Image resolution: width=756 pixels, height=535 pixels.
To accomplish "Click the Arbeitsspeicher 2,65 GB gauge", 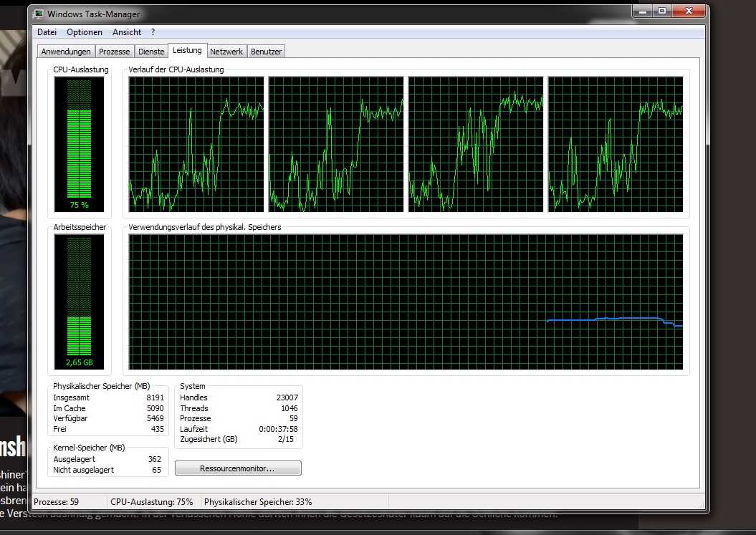I will pyautogui.click(x=79, y=302).
